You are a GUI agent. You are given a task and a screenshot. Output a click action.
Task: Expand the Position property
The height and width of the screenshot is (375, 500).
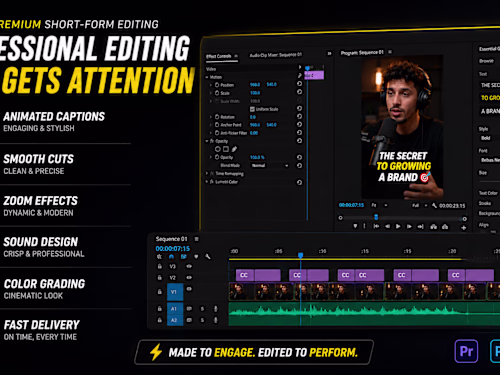(211, 85)
